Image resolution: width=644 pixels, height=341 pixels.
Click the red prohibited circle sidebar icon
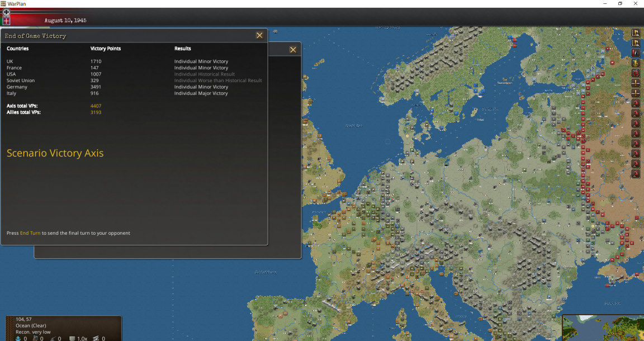[x=636, y=74]
